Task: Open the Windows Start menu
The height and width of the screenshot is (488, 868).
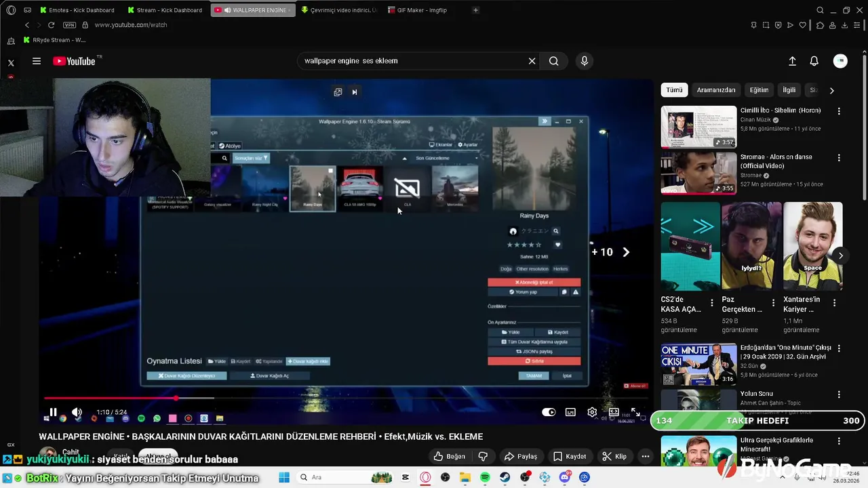Action: coord(283,477)
